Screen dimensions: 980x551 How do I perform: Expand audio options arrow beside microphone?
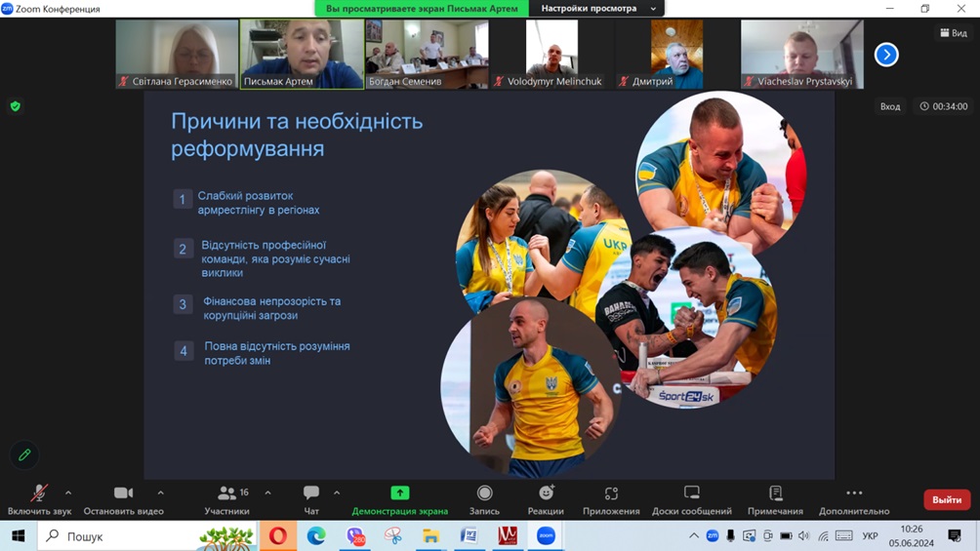pos(68,493)
